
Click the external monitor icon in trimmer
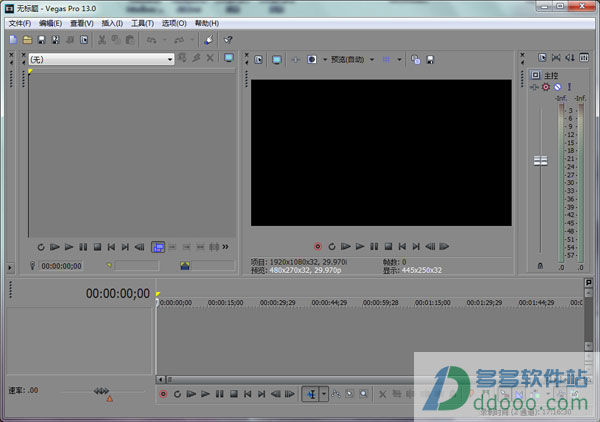tap(229, 58)
